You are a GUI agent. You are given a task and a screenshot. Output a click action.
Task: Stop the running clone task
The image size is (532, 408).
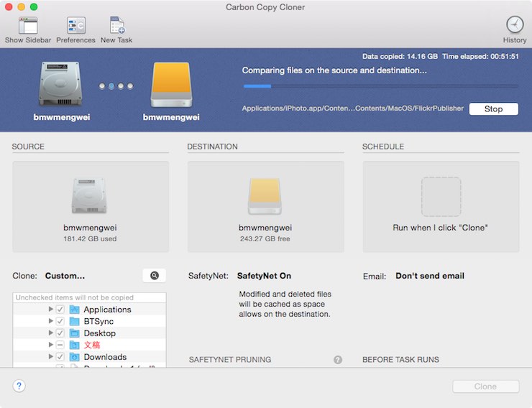(494, 108)
